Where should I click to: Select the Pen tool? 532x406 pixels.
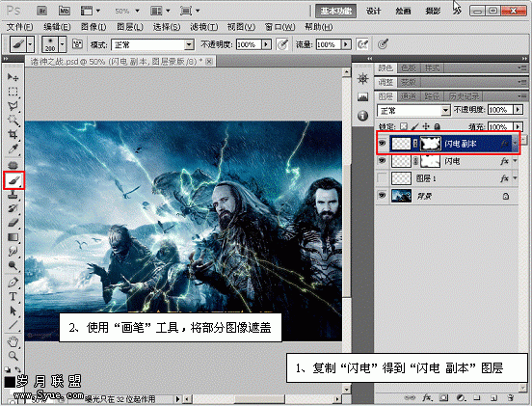tap(13, 283)
